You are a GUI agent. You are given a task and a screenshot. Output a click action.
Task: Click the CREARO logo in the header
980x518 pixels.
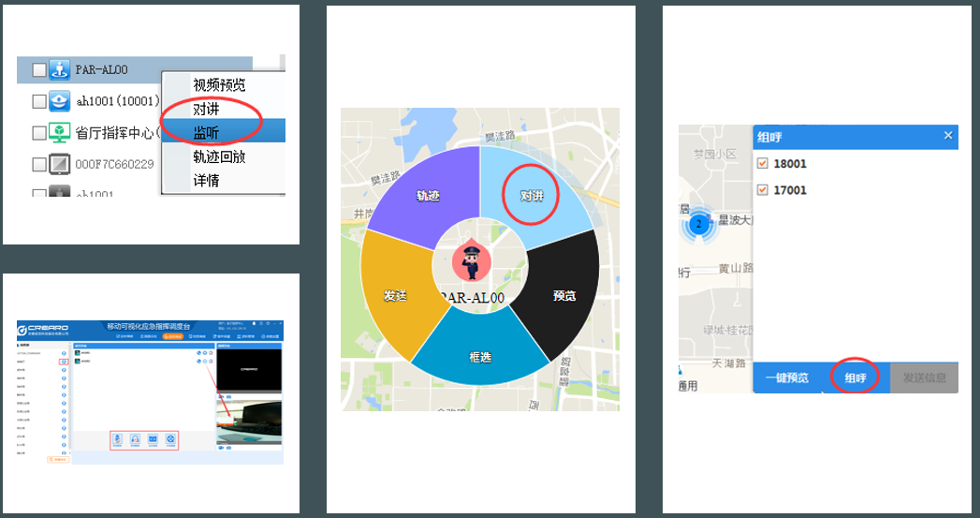[x=44, y=328]
